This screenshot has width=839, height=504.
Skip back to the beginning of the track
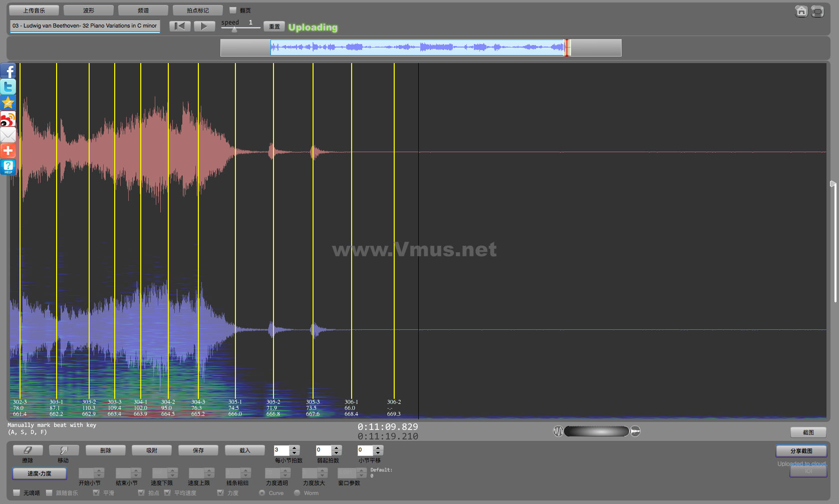coord(180,26)
